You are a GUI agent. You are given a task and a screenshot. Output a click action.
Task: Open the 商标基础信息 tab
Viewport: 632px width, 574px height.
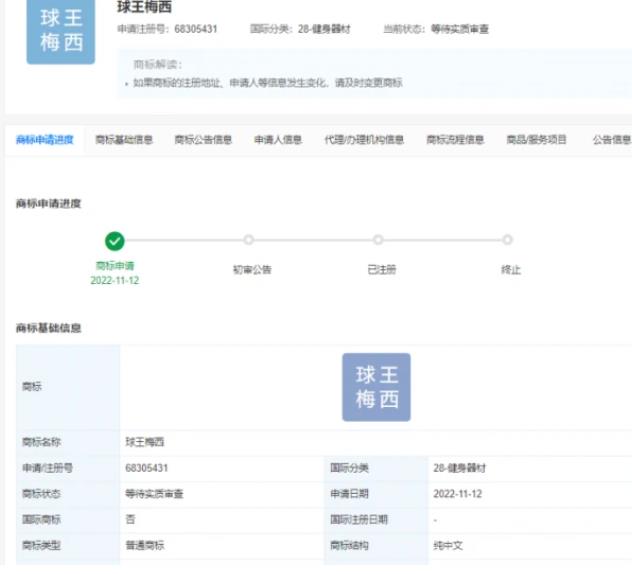(124, 140)
